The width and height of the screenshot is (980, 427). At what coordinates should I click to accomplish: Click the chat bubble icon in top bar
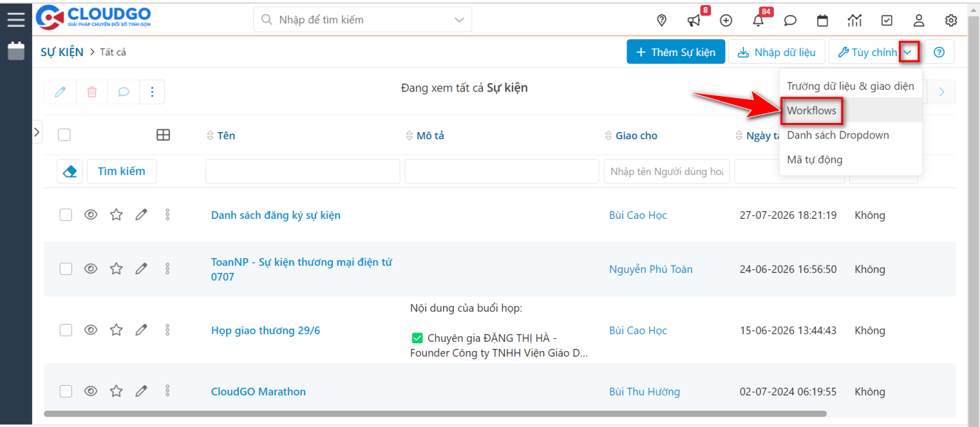(x=790, y=21)
